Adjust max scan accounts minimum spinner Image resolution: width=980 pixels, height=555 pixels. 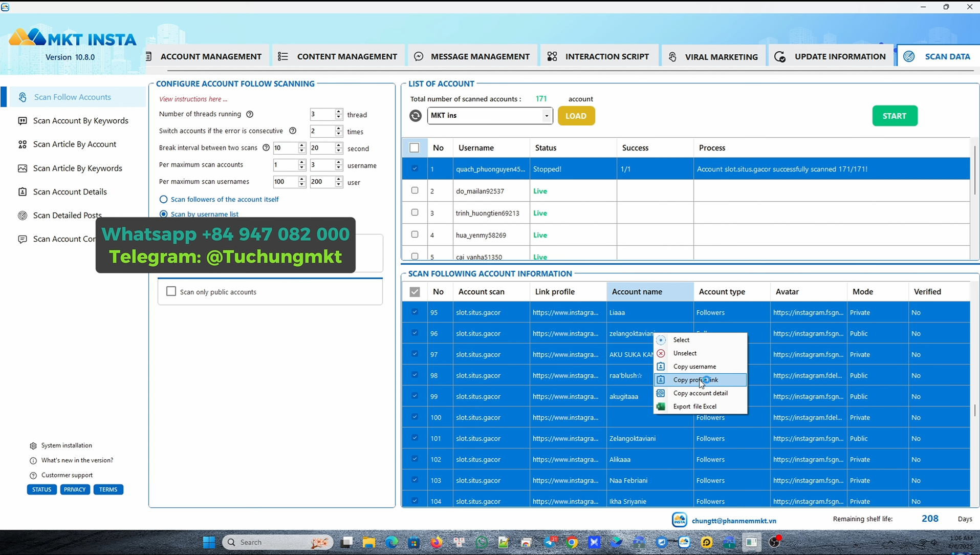[301, 165]
